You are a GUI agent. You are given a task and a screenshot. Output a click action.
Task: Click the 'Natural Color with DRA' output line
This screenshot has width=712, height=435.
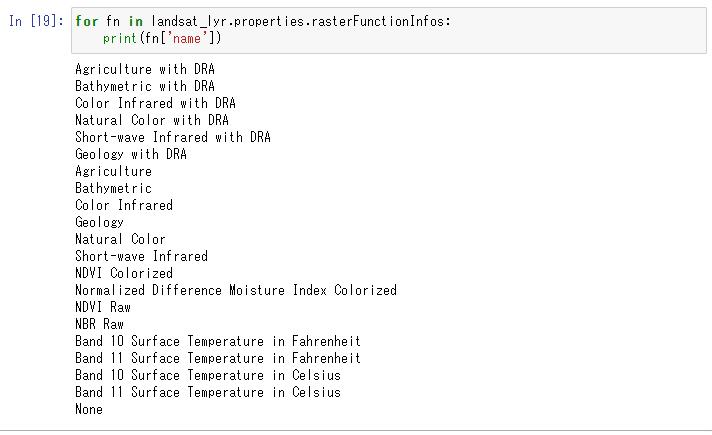[x=151, y=120]
